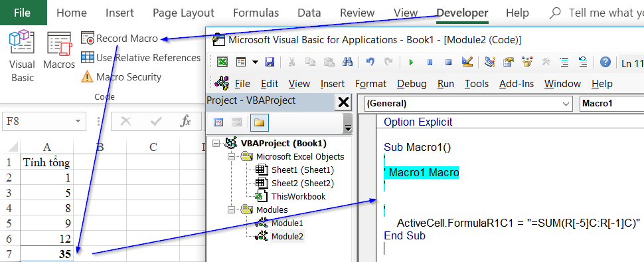Click the Find binoculars icon
Screen dimensions: 644x262
[x=348, y=62]
